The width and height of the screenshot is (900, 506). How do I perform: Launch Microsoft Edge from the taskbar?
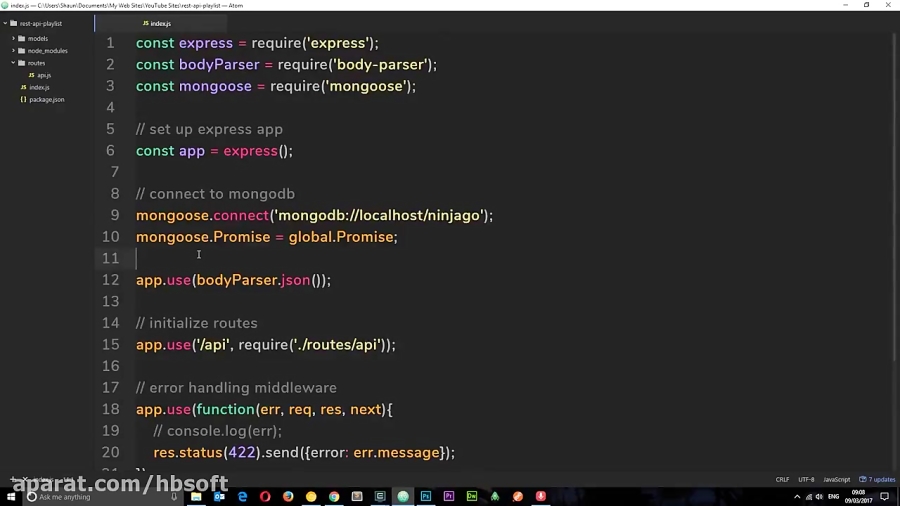pos(242,497)
